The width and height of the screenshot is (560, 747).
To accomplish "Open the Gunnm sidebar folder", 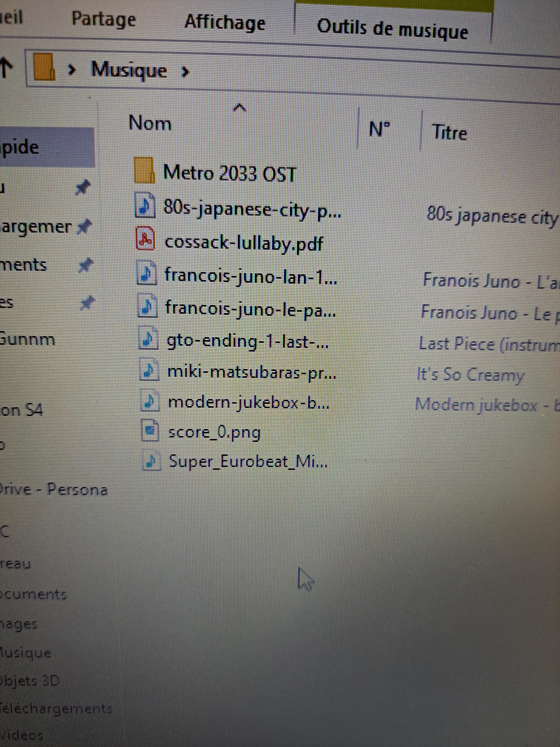I will tap(28, 339).
